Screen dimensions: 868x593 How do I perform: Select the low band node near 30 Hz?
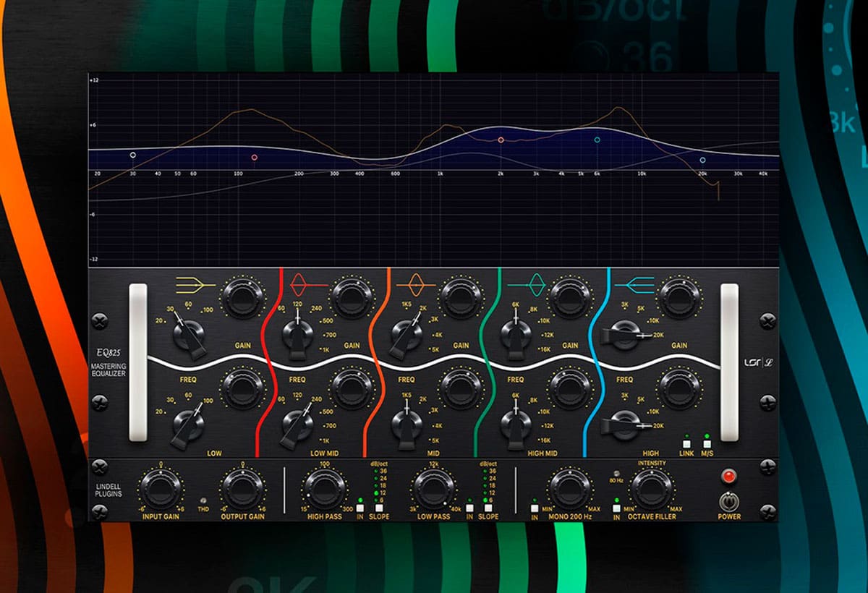(x=132, y=155)
